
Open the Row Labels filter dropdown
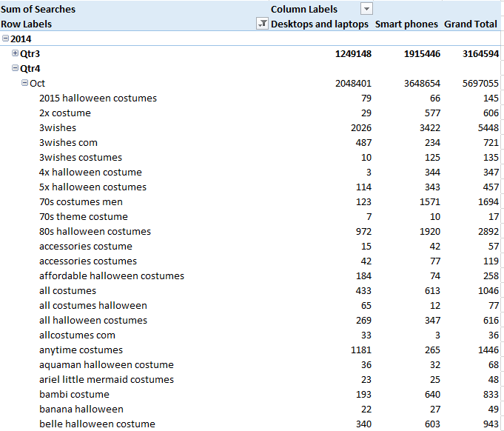coord(262,24)
